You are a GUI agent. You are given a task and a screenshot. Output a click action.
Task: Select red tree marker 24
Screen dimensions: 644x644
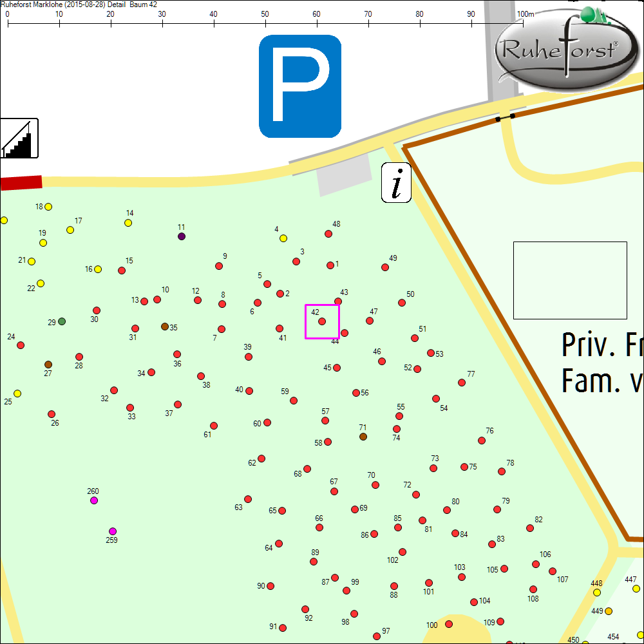(x=21, y=345)
